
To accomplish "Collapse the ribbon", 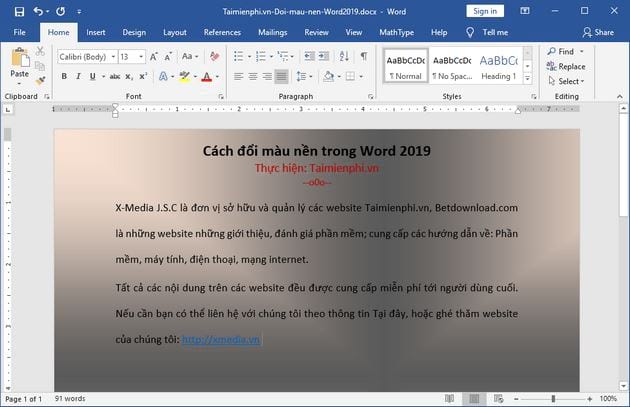I will (x=620, y=96).
